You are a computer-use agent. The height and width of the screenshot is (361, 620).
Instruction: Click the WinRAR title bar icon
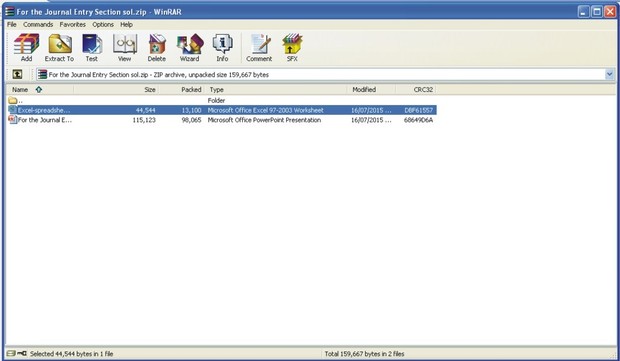[x=10, y=11]
